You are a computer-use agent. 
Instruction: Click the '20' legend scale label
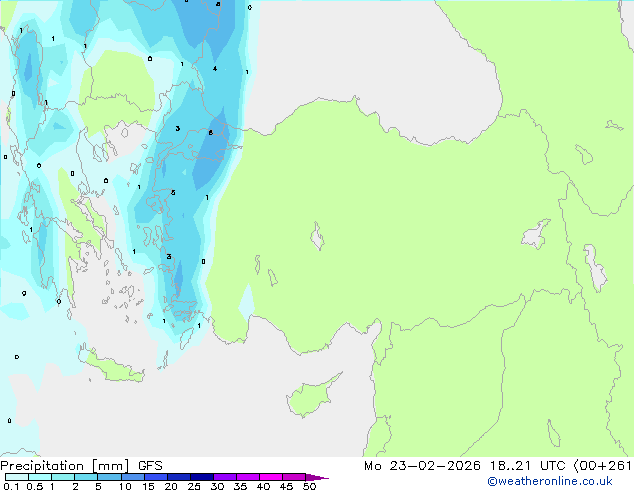pyautogui.click(x=171, y=486)
